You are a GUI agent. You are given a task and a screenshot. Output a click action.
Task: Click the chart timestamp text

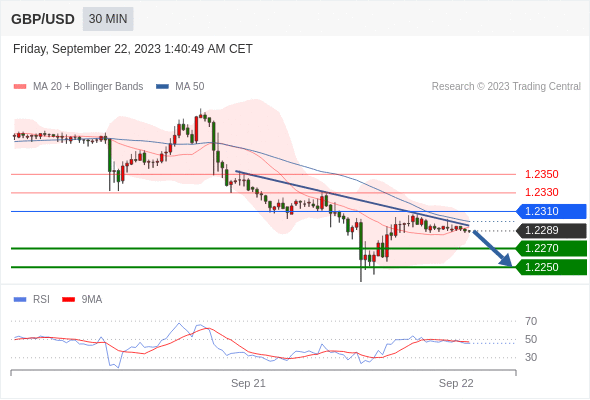coord(133,49)
